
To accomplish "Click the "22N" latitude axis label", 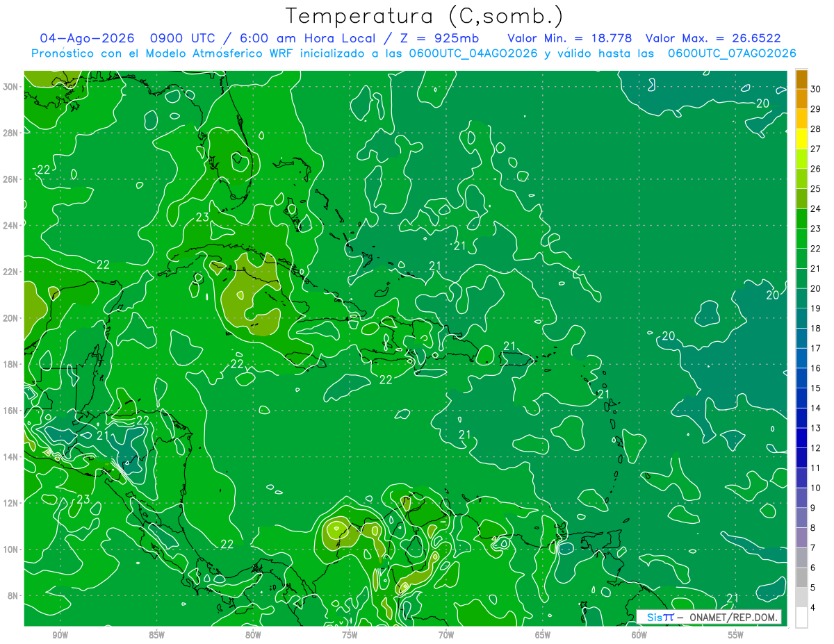I will click(x=10, y=272).
